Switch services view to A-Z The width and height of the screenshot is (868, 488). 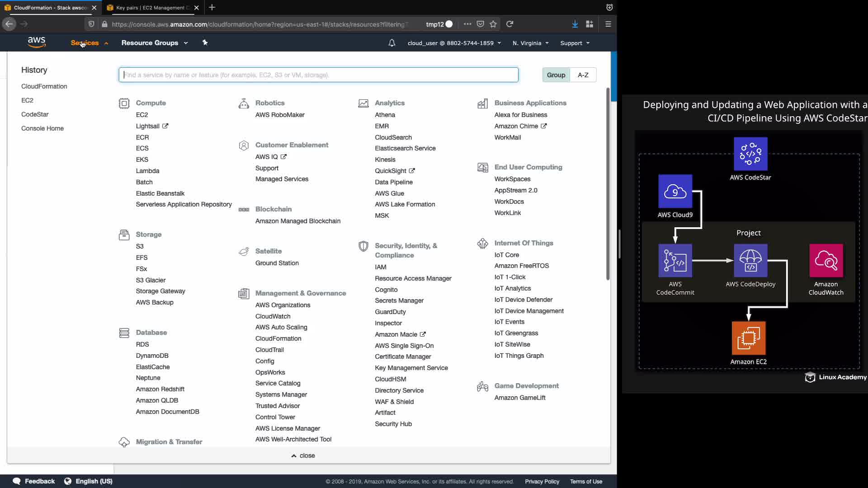point(583,75)
